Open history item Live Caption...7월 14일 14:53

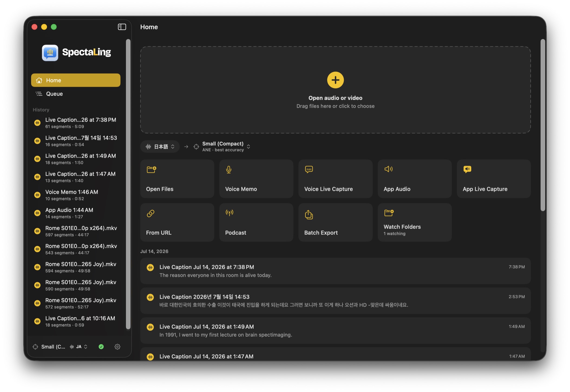coord(76,141)
